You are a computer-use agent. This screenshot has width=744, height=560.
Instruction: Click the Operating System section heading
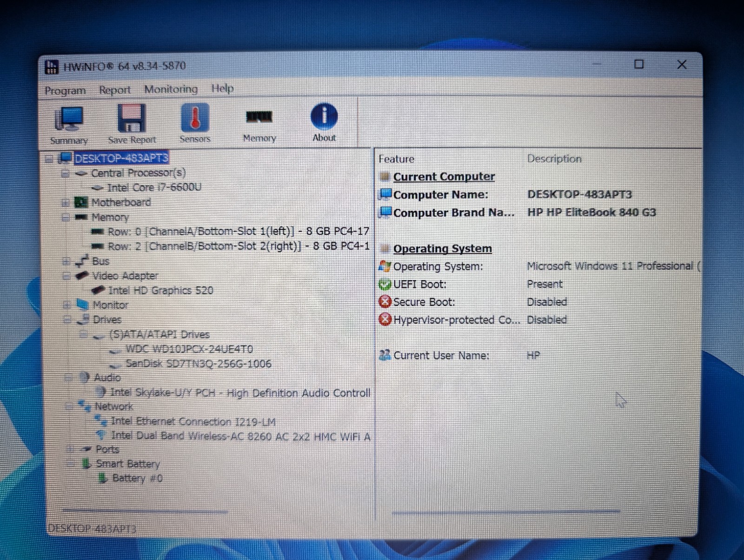[x=443, y=249]
